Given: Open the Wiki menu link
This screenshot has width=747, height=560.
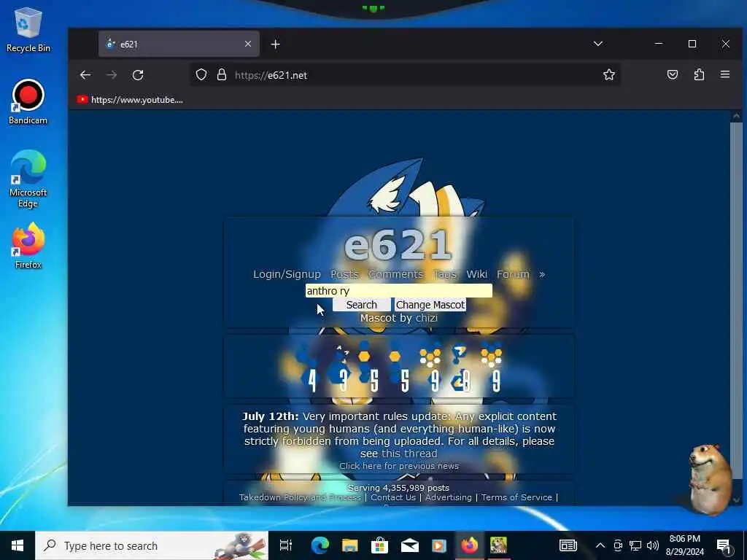Looking at the screenshot, I should [477, 274].
